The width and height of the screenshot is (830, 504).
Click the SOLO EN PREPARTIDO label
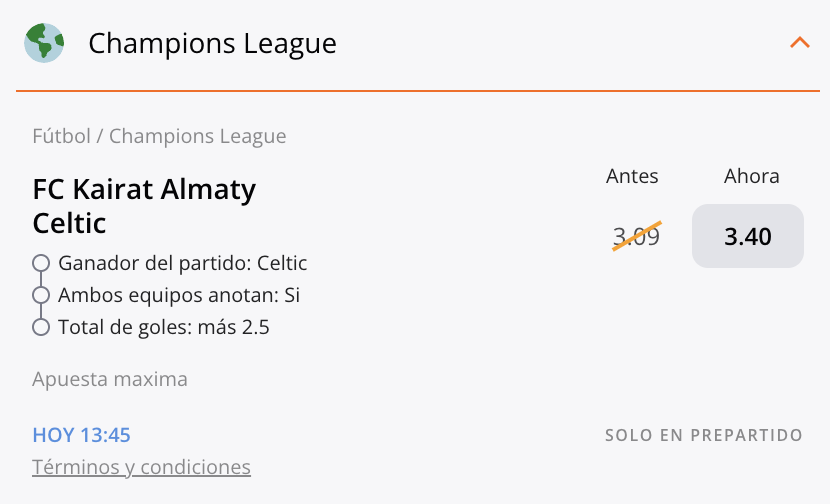703,435
